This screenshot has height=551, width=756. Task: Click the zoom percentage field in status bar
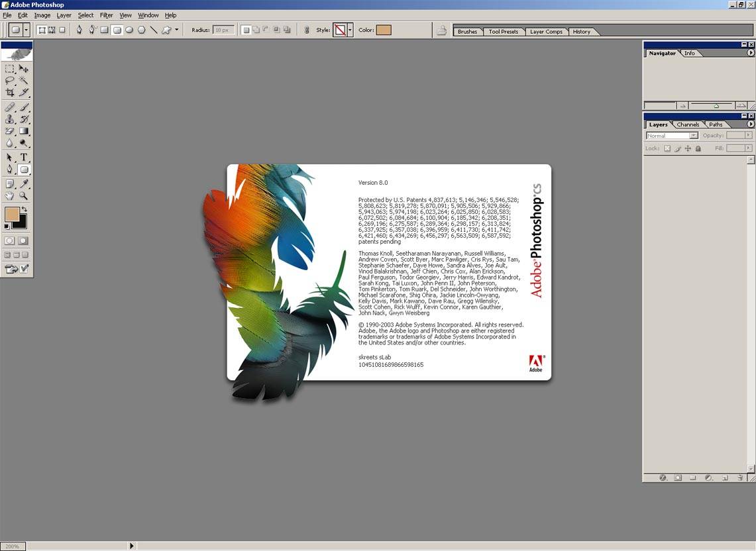coord(13,546)
